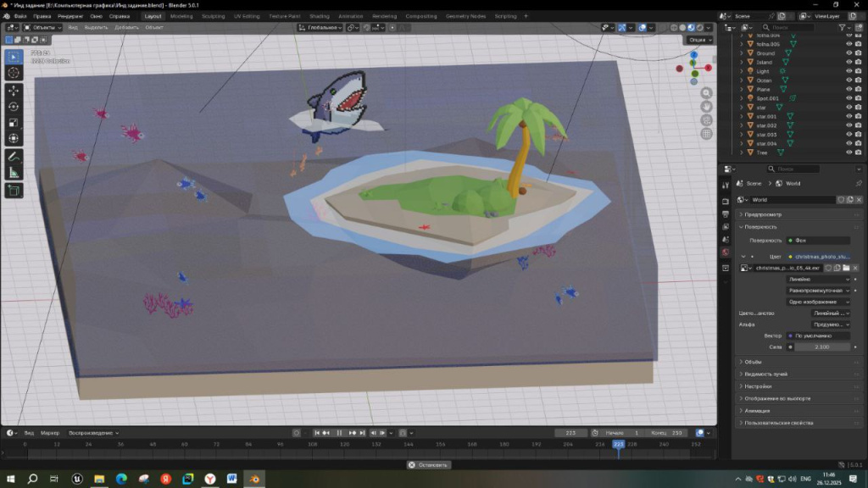The width and height of the screenshot is (868, 488).
Task: Select the Rotate tool
Action: pyautogui.click(x=14, y=107)
